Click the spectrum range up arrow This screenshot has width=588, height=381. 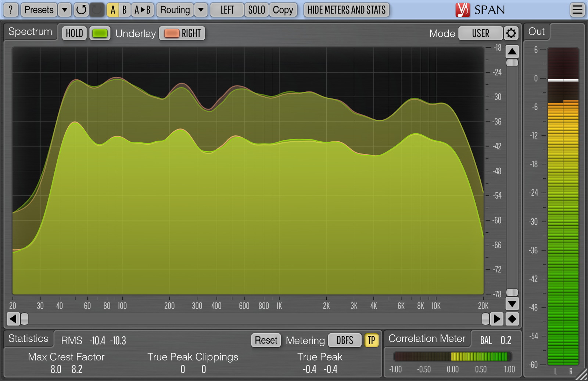click(x=512, y=52)
